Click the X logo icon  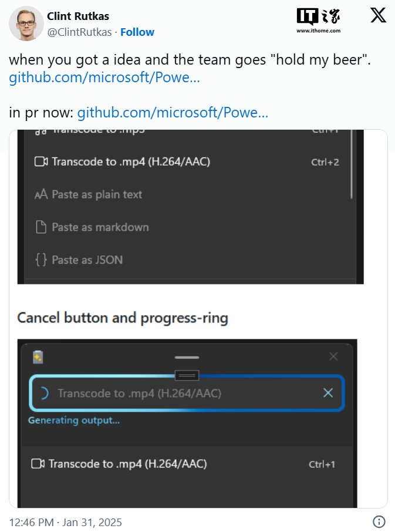pos(378,16)
